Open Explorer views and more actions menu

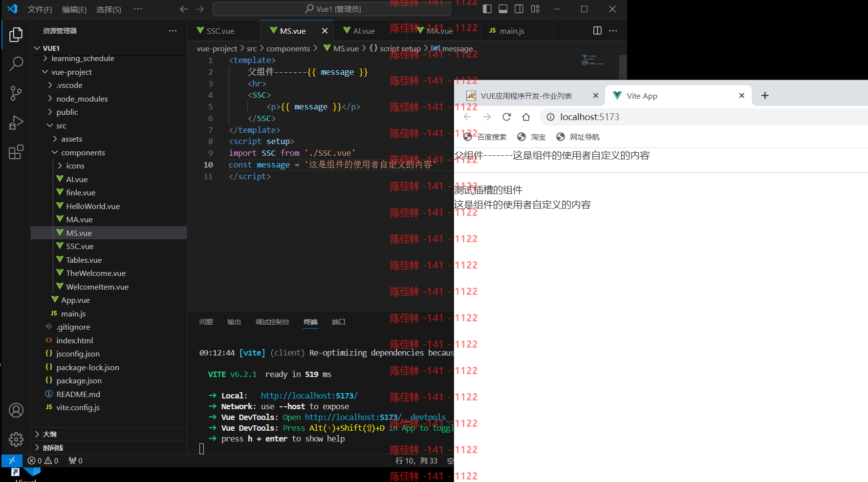(x=173, y=30)
